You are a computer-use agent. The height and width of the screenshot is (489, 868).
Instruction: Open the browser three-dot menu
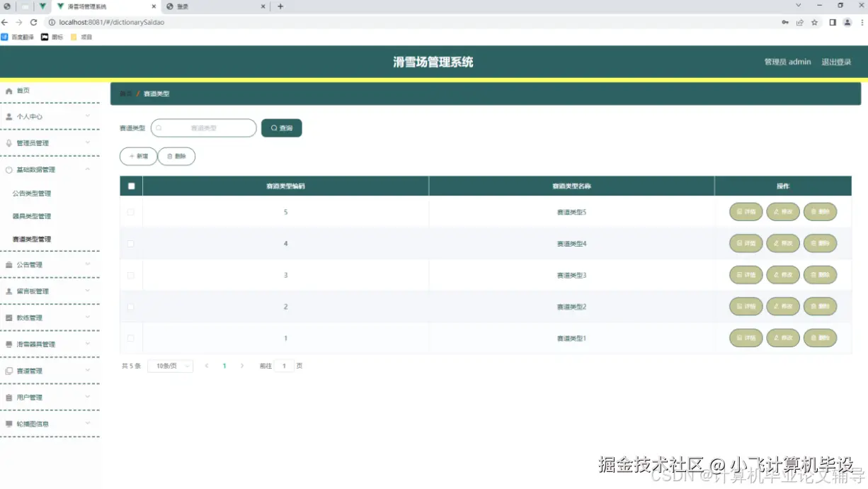[861, 22]
